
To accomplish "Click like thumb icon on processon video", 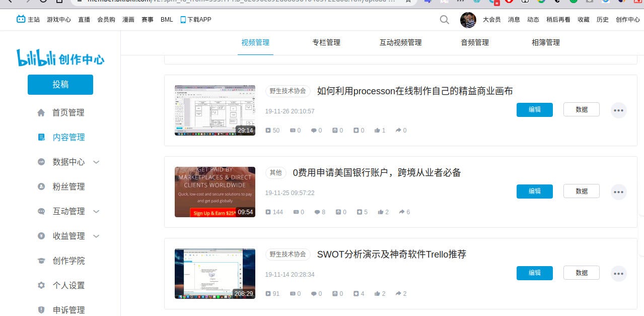I will coord(377,131).
